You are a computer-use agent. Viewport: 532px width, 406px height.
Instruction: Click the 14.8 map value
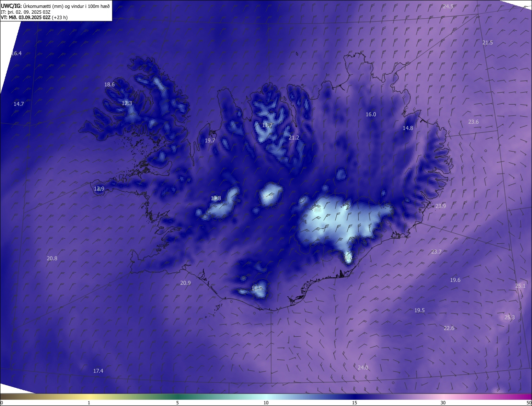click(408, 128)
